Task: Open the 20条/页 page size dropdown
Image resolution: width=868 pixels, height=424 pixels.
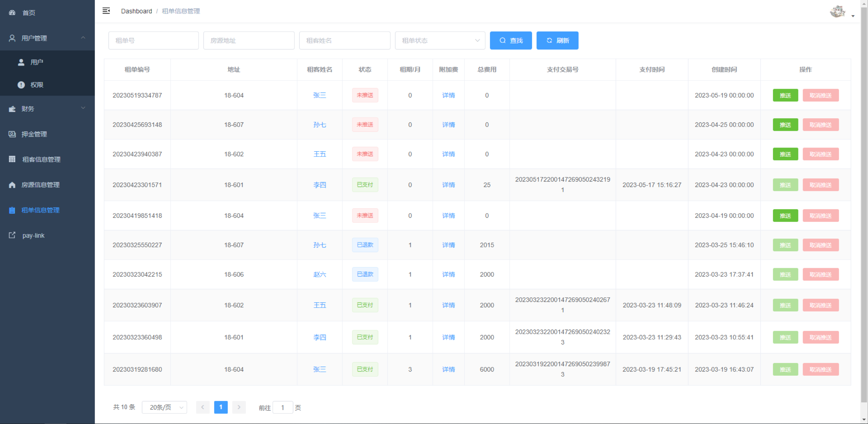Action: click(165, 407)
